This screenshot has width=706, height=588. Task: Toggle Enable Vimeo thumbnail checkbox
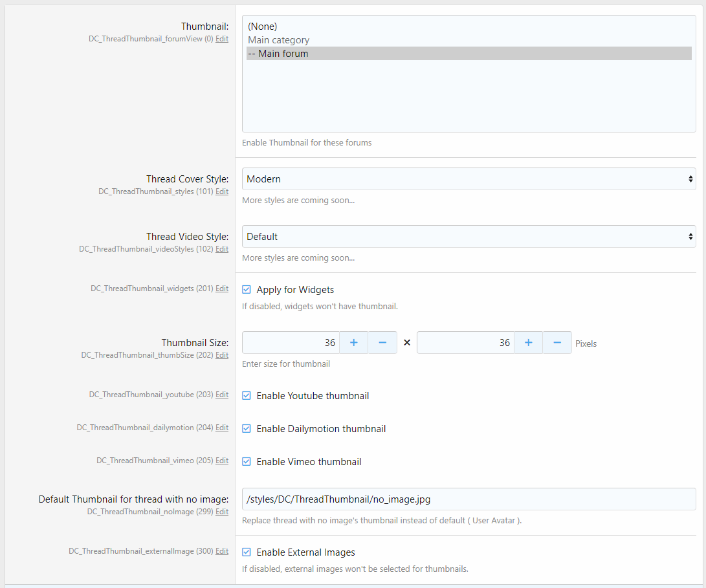[247, 462]
